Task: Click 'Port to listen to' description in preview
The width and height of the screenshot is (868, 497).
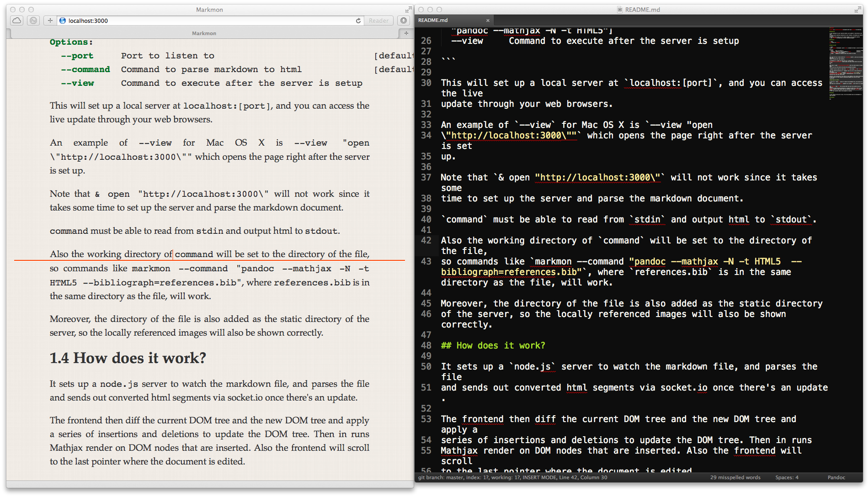Action: point(168,56)
